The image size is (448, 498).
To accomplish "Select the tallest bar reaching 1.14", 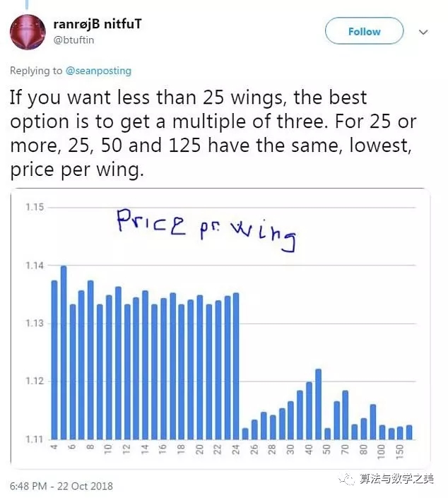I will [64, 352].
